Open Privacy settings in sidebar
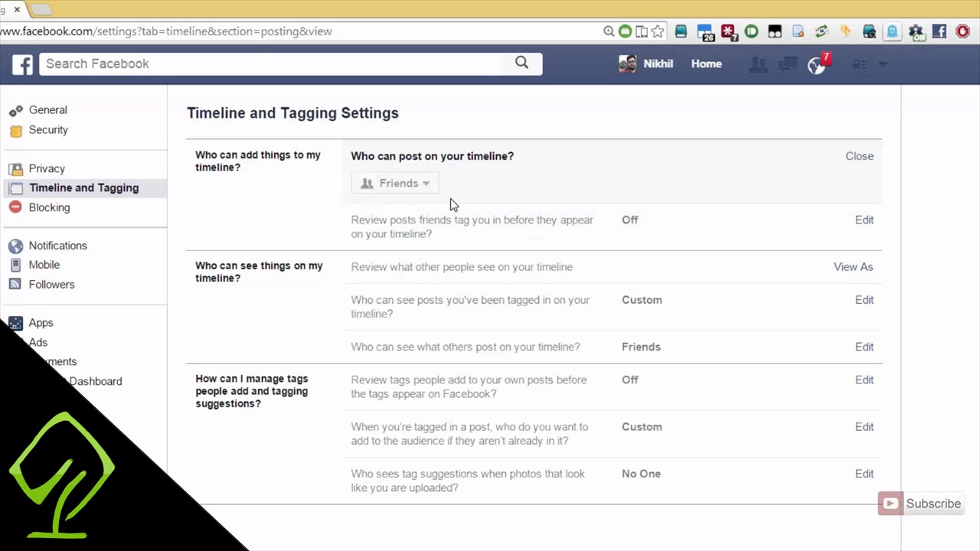The height and width of the screenshot is (551, 980). pos(47,168)
